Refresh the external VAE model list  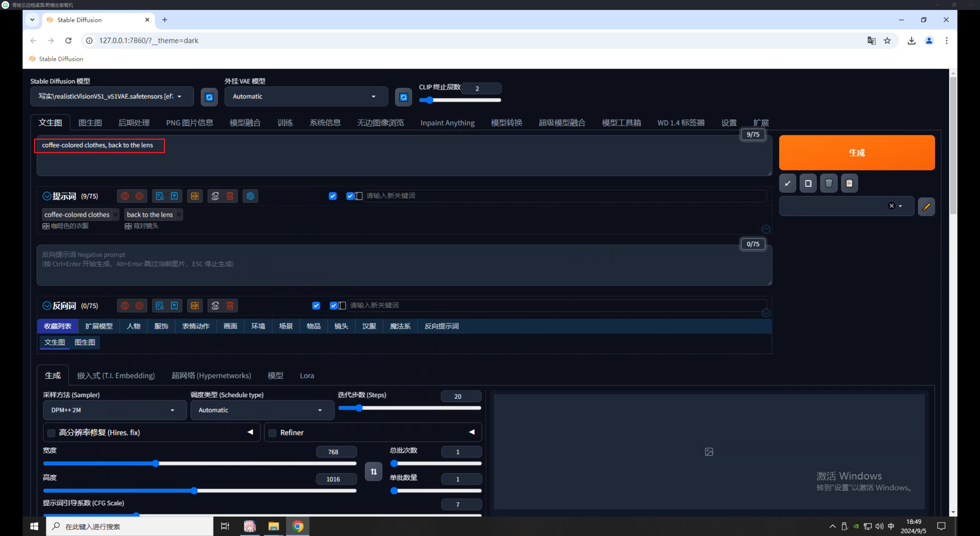click(x=403, y=97)
